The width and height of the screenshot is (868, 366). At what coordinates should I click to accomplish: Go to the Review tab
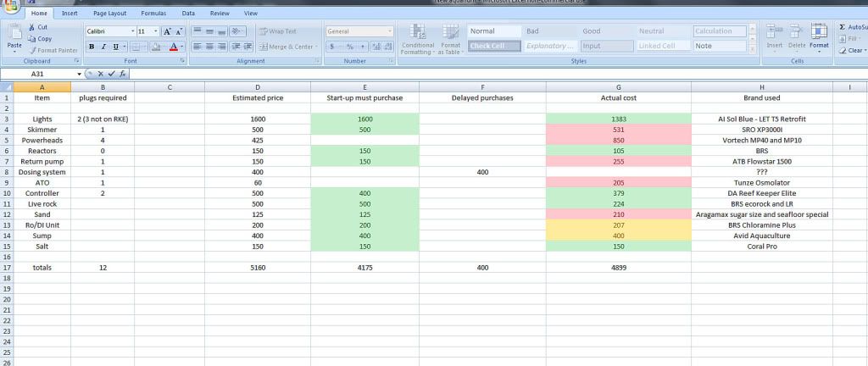[220, 14]
